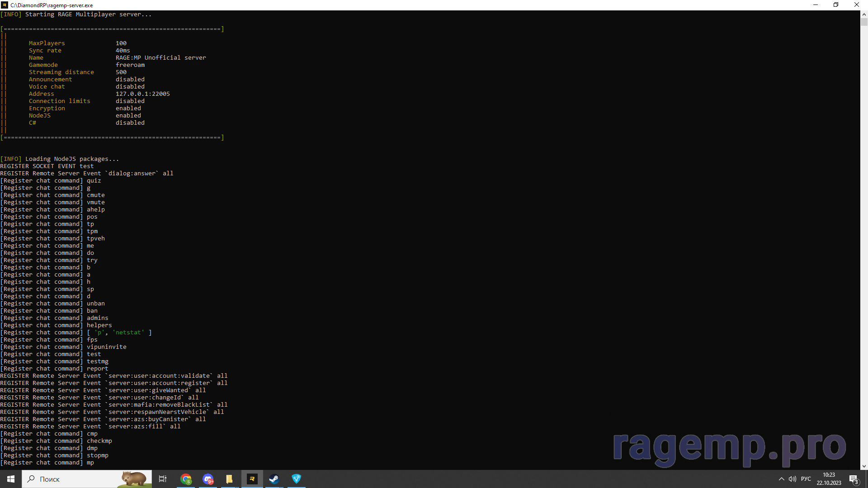Click the Connection limits label
Viewport: 868px width, 488px height.
[x=60, y=101]
